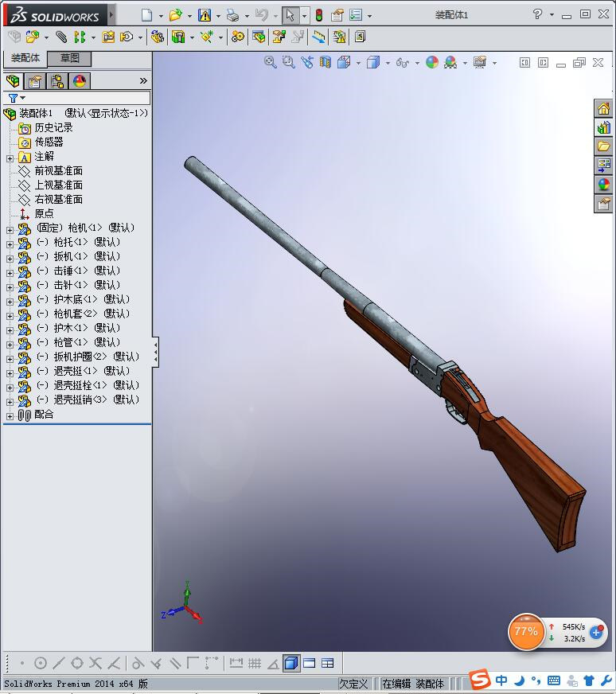
Task: Expand the 退壳挺销<3> component
Action: pos(10,402)
